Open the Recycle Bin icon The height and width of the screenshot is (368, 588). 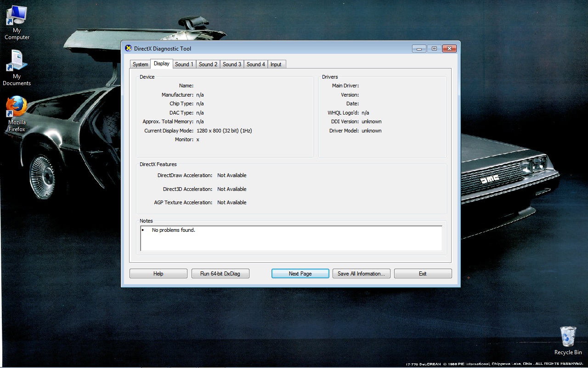(x=568, y=341)
